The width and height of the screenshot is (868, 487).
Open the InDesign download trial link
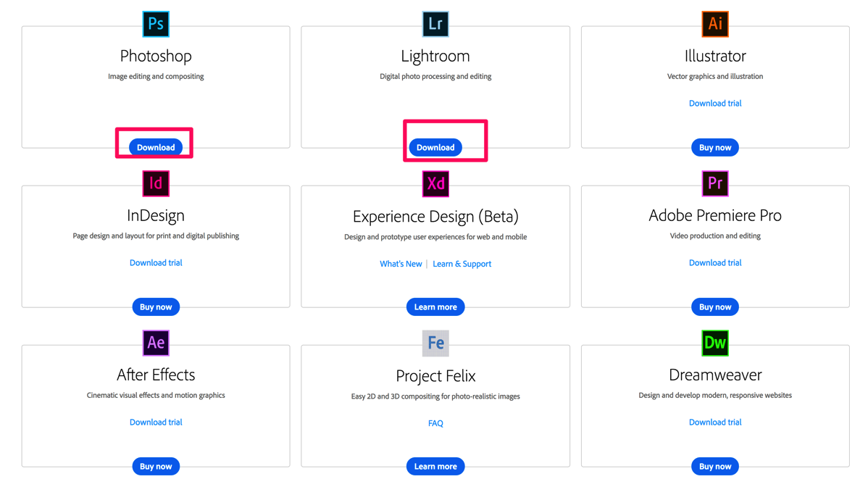point(156,262)
